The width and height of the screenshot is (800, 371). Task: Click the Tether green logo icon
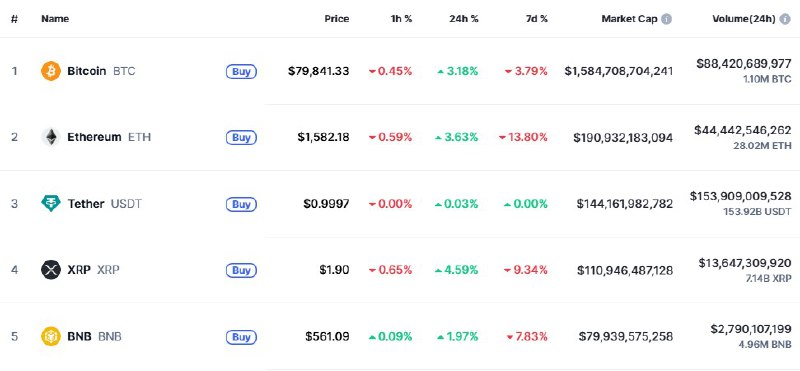[x=51, y=204]
